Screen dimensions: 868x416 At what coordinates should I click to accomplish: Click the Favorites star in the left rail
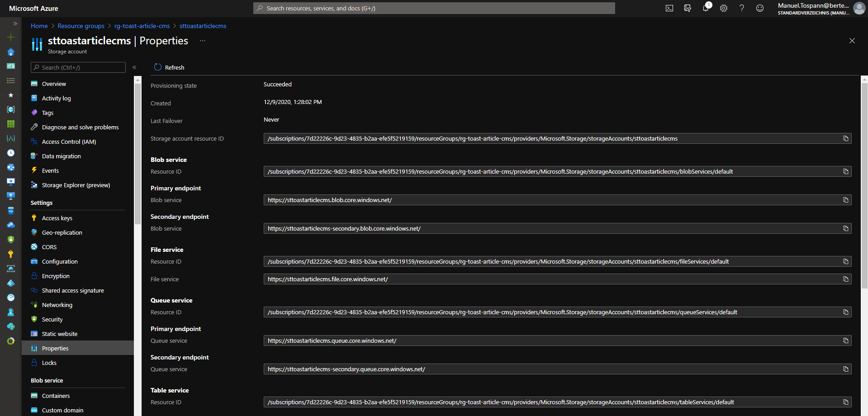11,95
